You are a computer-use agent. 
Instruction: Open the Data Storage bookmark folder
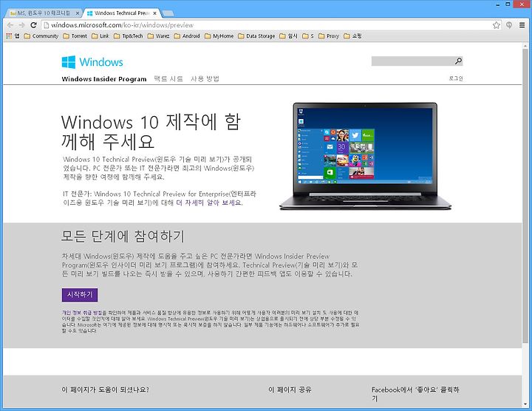[256, 36]
